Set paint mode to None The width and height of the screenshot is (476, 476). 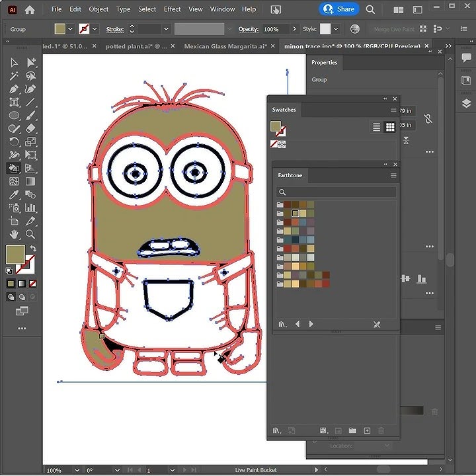click(33, 284)
